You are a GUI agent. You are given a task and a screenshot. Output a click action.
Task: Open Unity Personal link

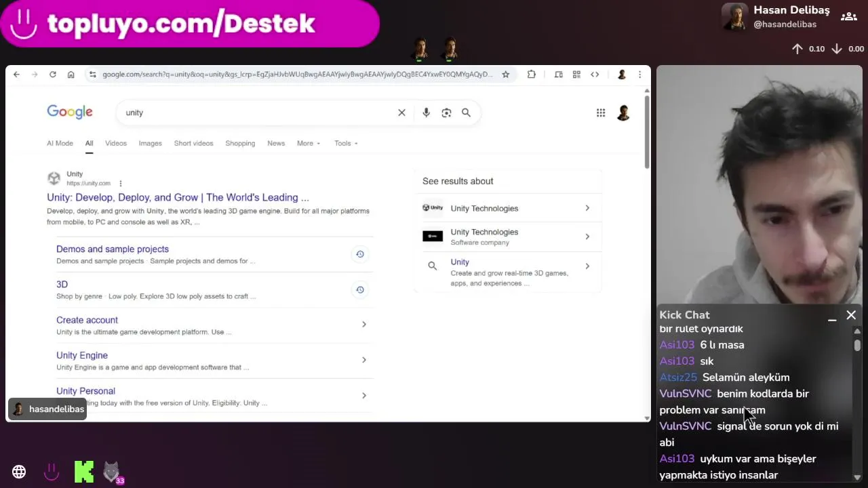pos(85,391)
